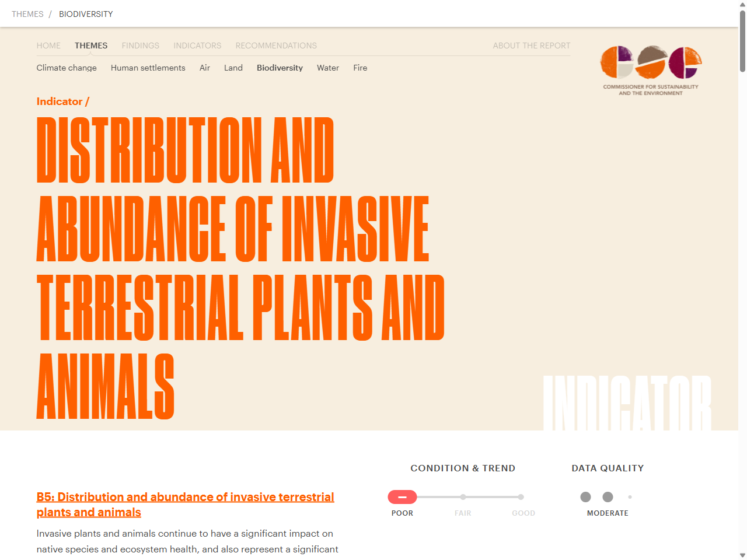Click the page's vertical scrollbar thumb
The image size is (747, 560).
[x=742, y=41]
